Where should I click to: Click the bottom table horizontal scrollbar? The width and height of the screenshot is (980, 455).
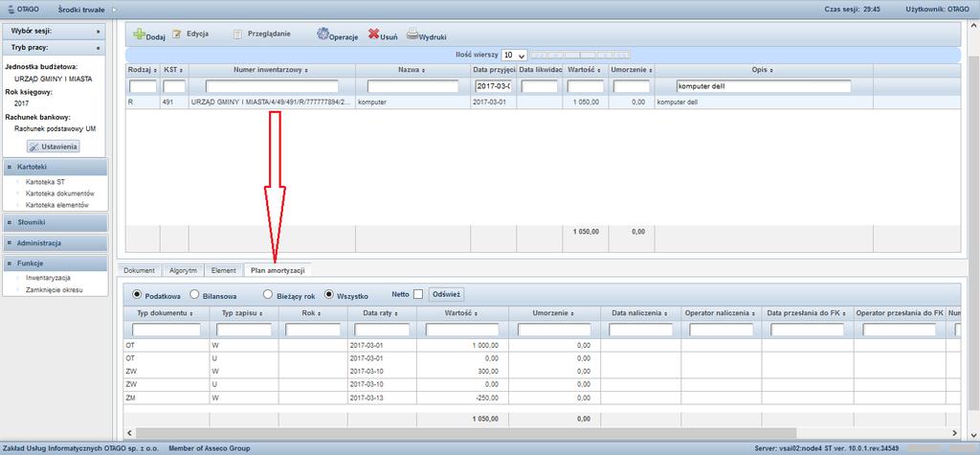(466, 432)
